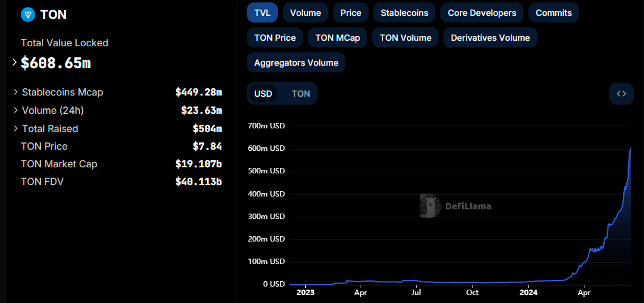Click the 700m USD axis label
Viewport: 644px width, 303px height.
click(x=266, y=126)
